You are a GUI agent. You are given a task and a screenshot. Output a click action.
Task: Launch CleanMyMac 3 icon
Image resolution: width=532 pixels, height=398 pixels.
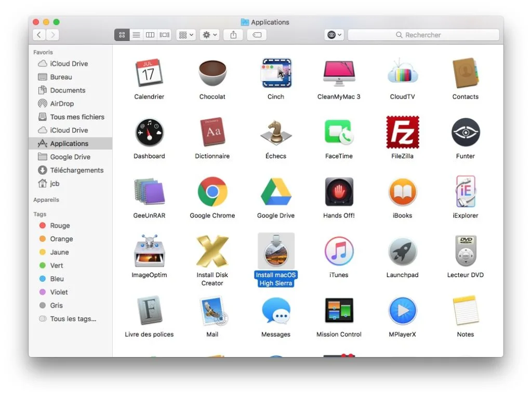(x=339, y=73)
